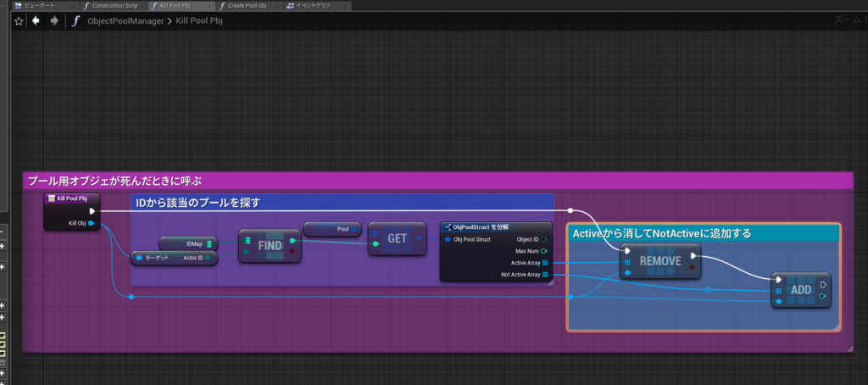868x385 pixels.
Task: Open the Create Pool Obj tab
Action: tap(250, 6)
